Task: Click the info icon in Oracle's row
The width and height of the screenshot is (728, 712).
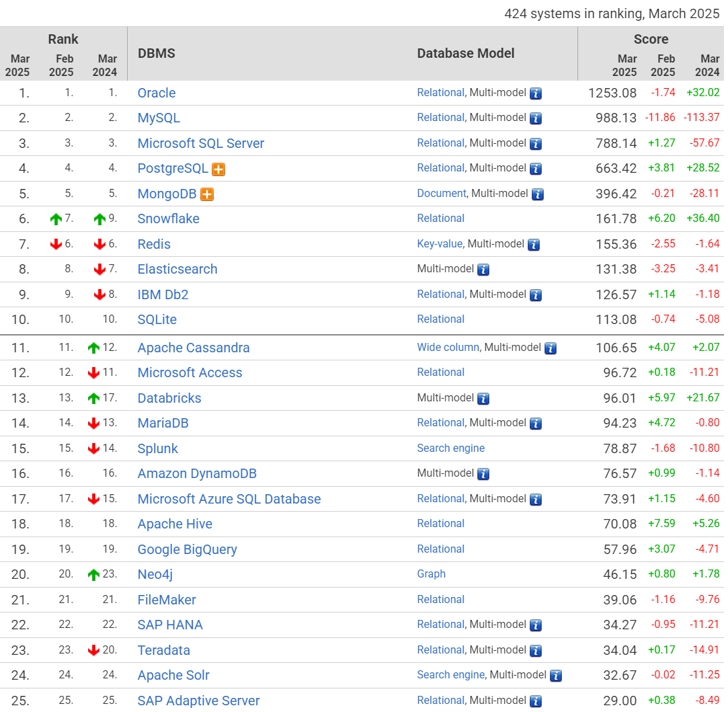Action: pos(536,93)
